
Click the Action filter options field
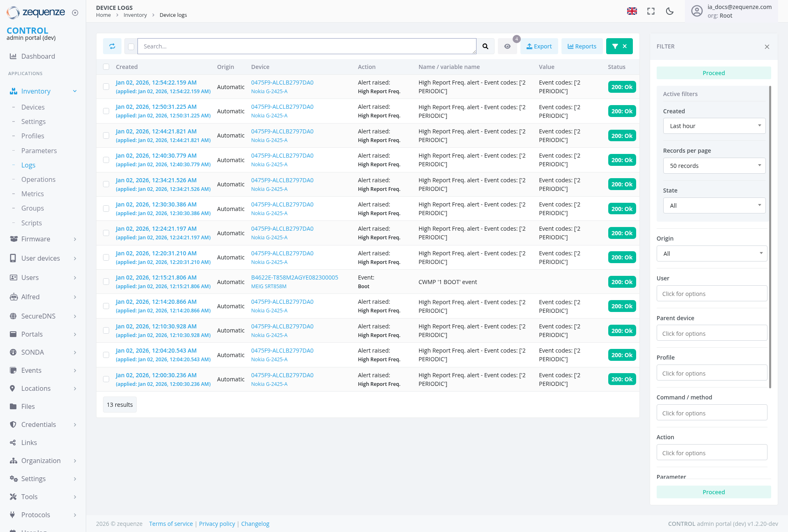point(712,453)
